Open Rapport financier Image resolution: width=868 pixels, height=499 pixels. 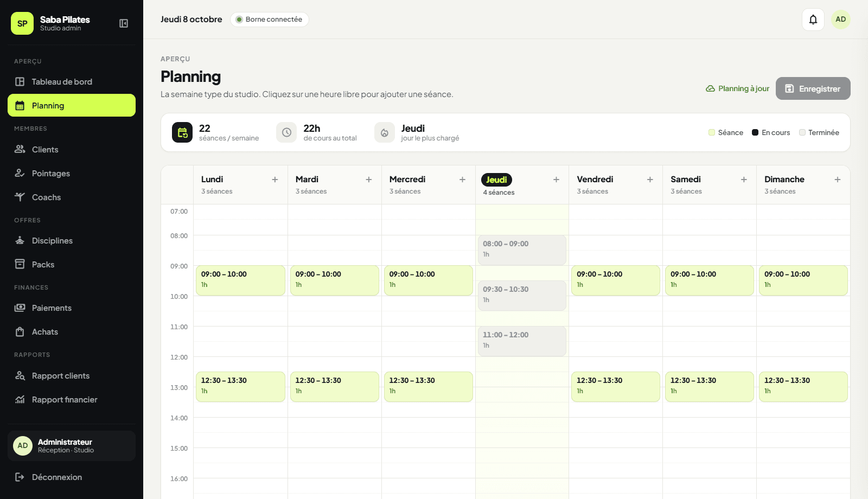tap(72, 400)
